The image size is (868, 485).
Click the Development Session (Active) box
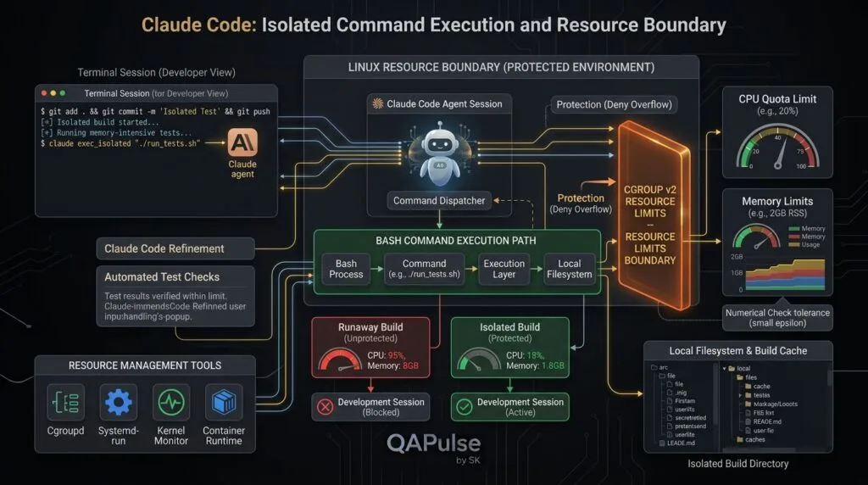[x=509, y=407]
